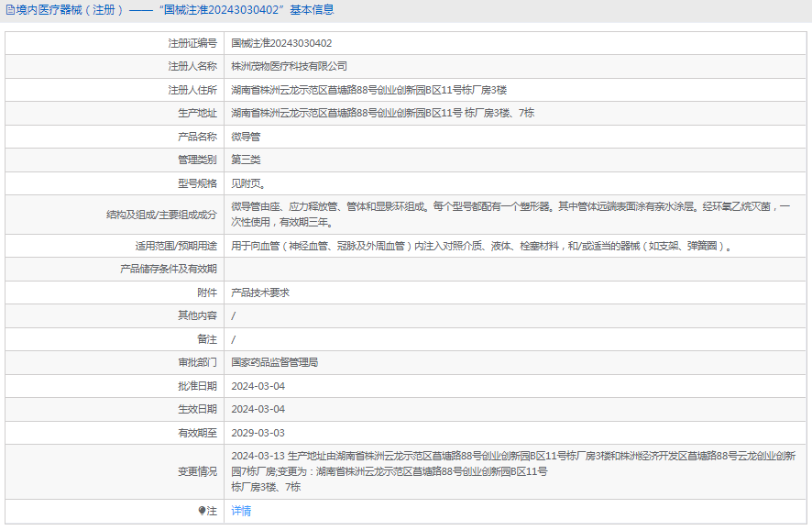
Task: Select the intended use text starting 用于向血管
Action: click(x=481, y=246)
